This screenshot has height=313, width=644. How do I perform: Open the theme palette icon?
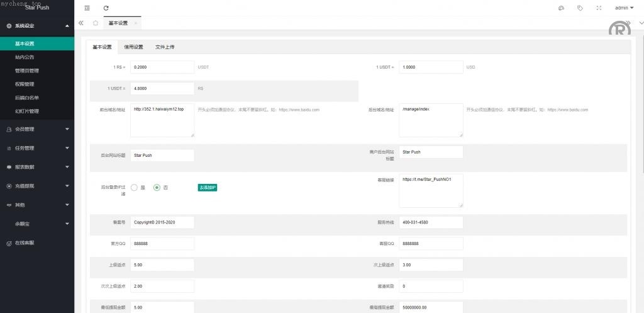click(561, 8)
